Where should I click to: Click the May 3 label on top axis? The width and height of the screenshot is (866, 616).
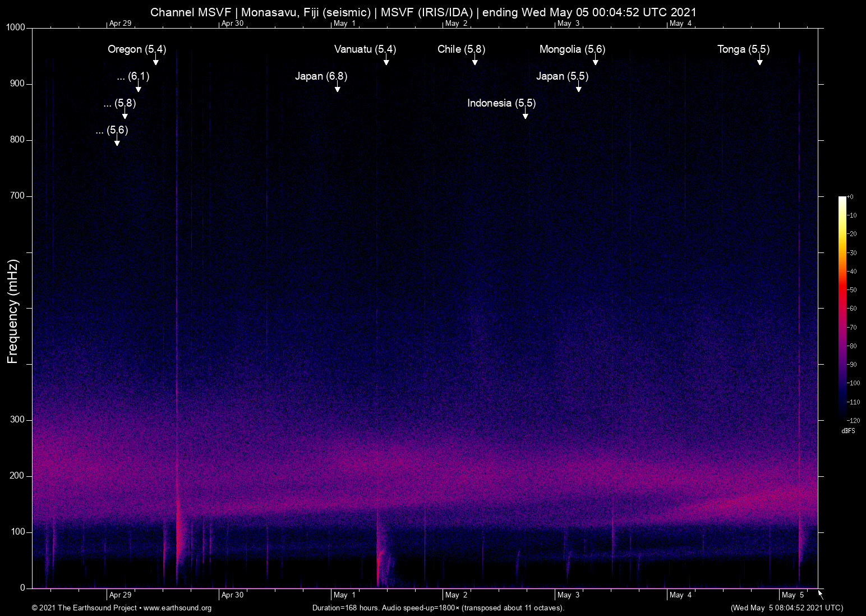point(568,24)
